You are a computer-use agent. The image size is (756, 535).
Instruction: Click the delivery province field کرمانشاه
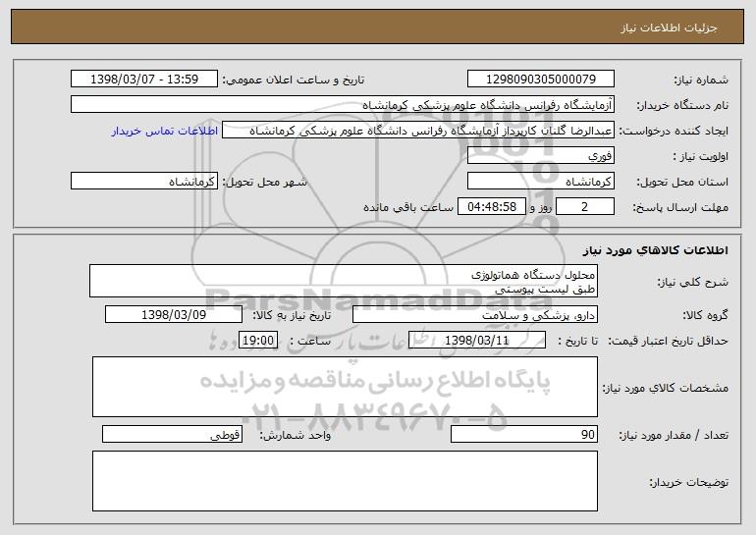pyautogui.click(x=540, y=181)
